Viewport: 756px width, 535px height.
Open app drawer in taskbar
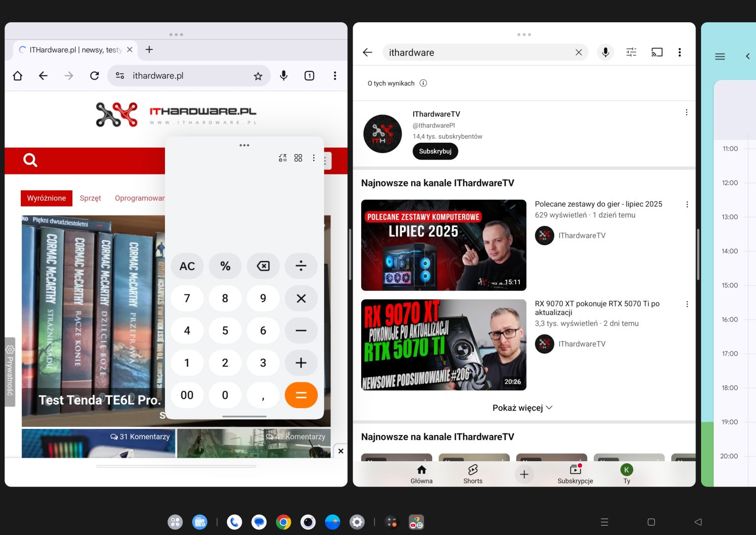point(175,522)
